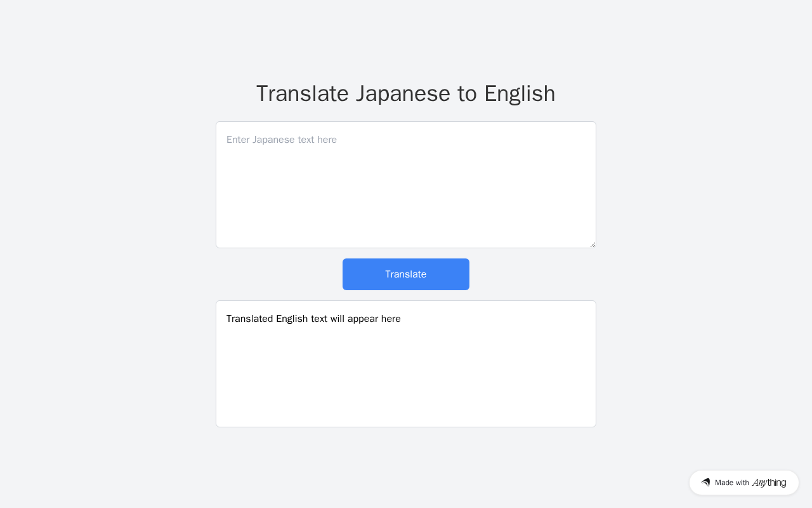
Task: Click the word "English" in the page title
Action: (x=520, y=93)
